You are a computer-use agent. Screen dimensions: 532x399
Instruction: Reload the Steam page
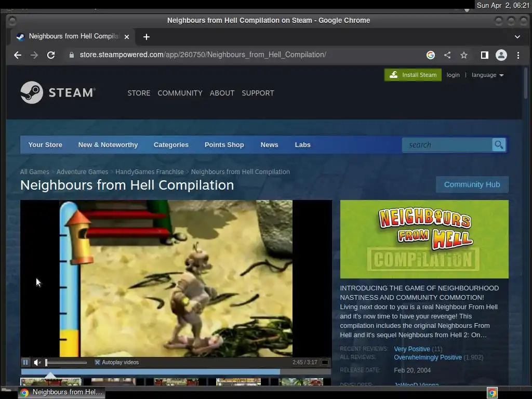tap(51, 55)
